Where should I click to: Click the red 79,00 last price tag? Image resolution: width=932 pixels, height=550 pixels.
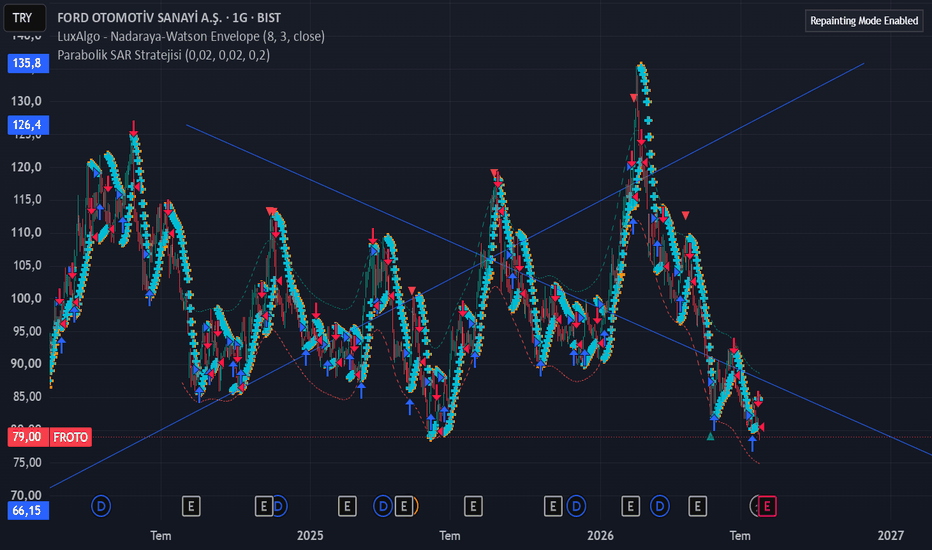(28, 437)
